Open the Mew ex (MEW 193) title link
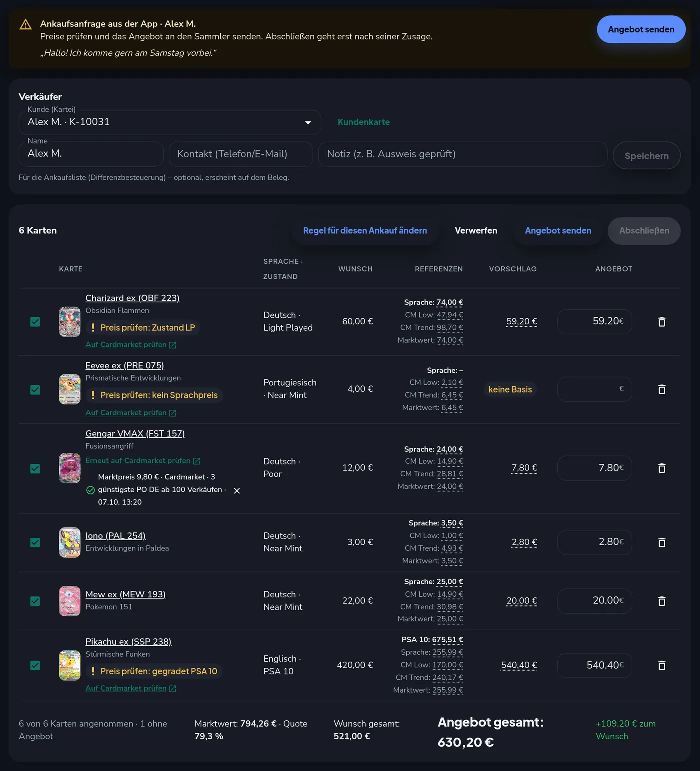Screen dimensions: 700x771 tap(125, 594)
